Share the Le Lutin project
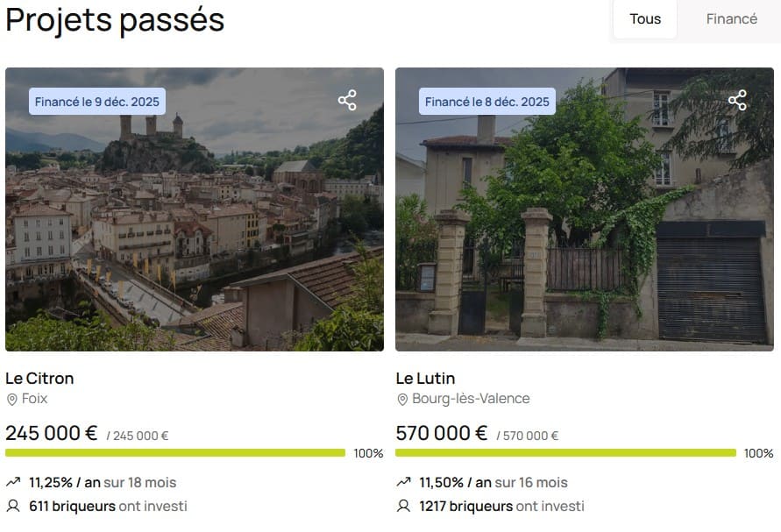This screenshot has height=532, width=781. pyautogui.click(x=737, y=100)
